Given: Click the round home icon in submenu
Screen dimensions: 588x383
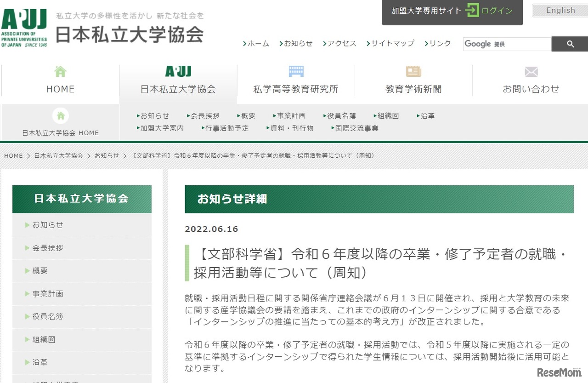Looking at the screenshot, I should [60, 115].
